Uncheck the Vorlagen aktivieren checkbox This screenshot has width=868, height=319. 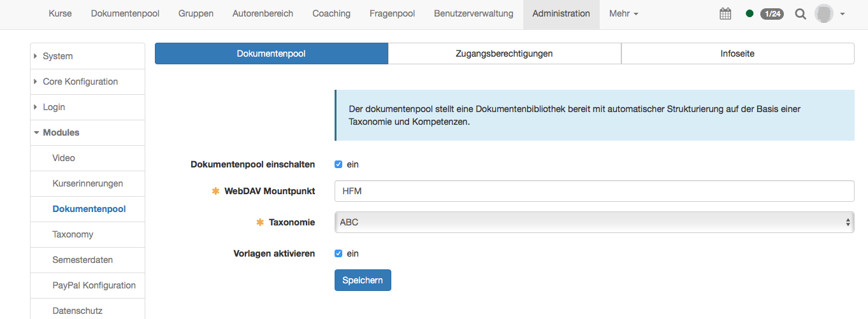click(x=338, y=253)
